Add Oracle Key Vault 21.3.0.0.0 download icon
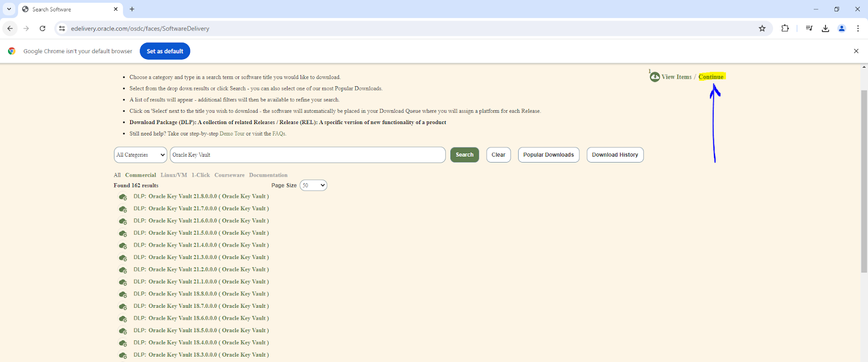Viewport: 868px width, 362px height. pos(123,258)
